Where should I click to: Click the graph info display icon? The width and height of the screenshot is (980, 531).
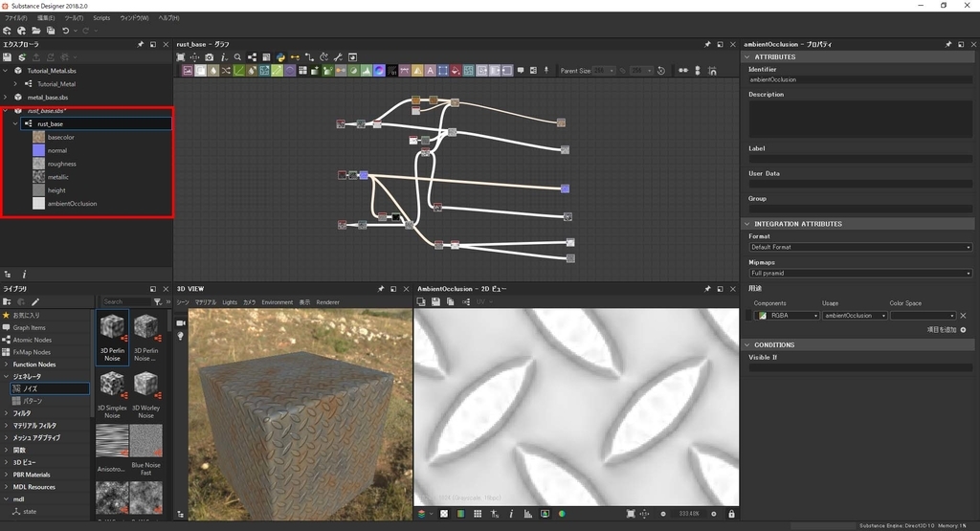point(224,56)
